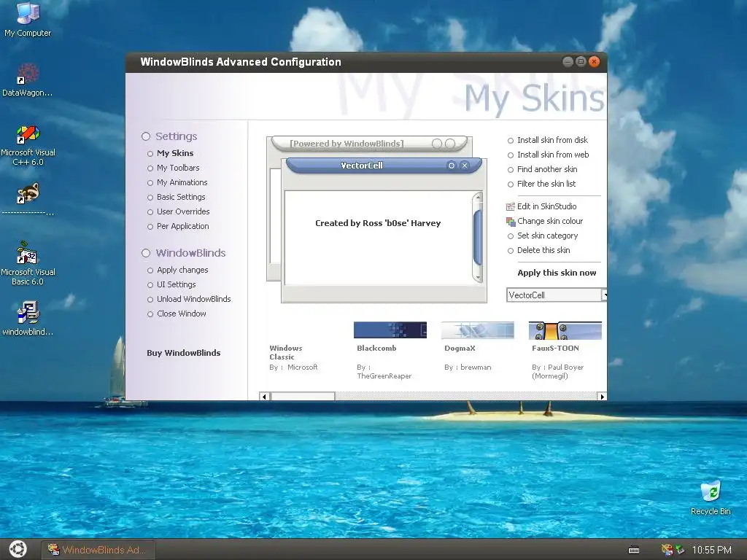Screen dimensions: 747x560
Task: Open My Skins page
Action: pos(175,153)
